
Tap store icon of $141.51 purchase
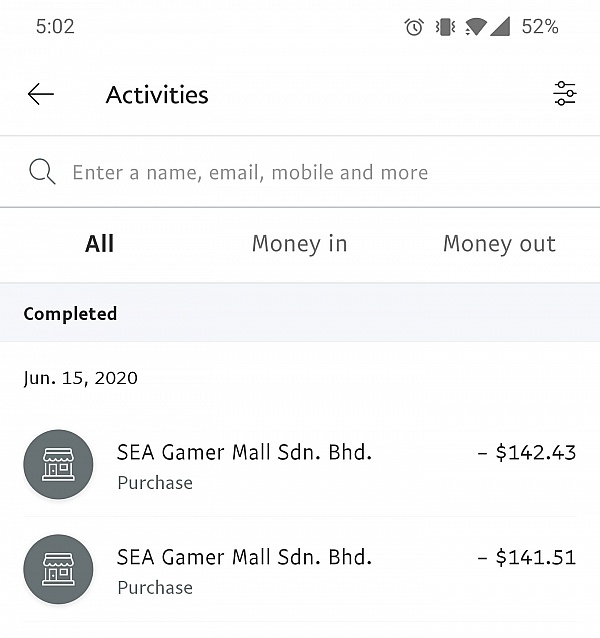coord(58,569)
